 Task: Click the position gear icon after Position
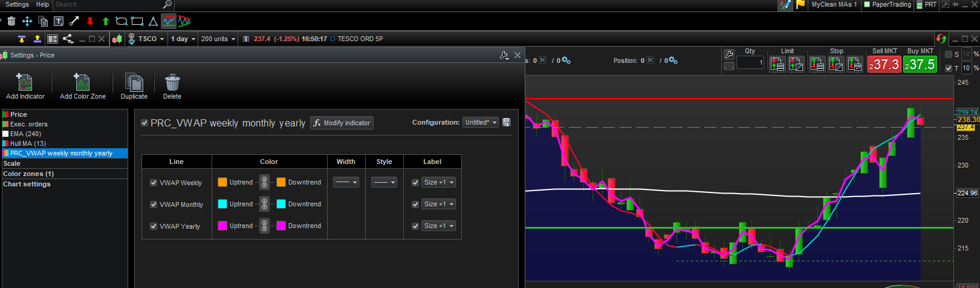click(x=673, y=61)
